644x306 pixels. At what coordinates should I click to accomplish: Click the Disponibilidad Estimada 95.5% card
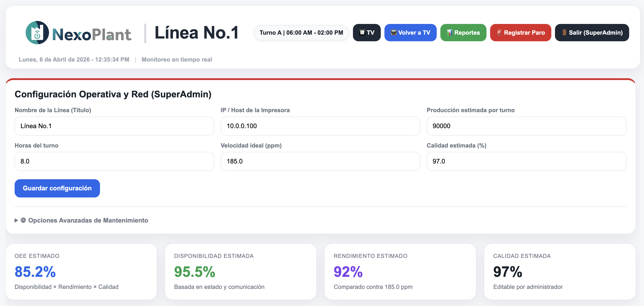[x=240, y=272]
